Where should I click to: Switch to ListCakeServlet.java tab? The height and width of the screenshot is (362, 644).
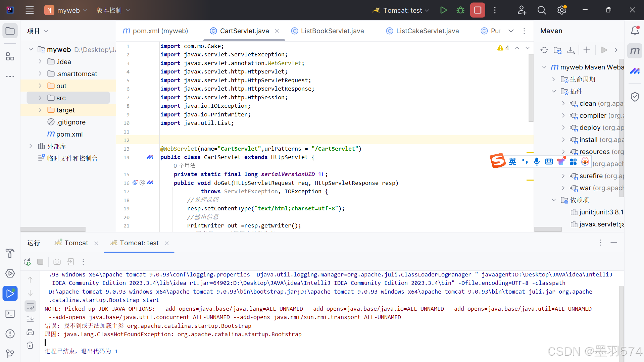click(423, 31)
